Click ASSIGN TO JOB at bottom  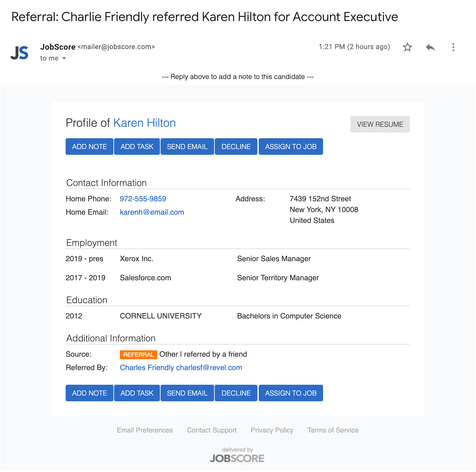[291, 393]
